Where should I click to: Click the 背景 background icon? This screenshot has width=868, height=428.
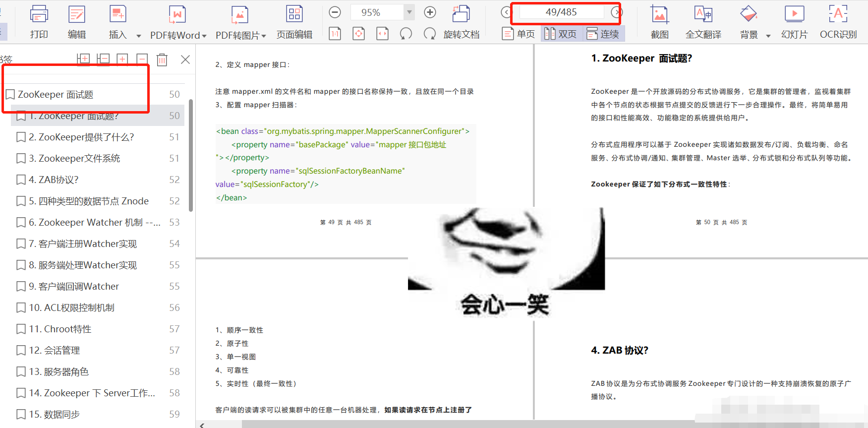tap(749, 14)
